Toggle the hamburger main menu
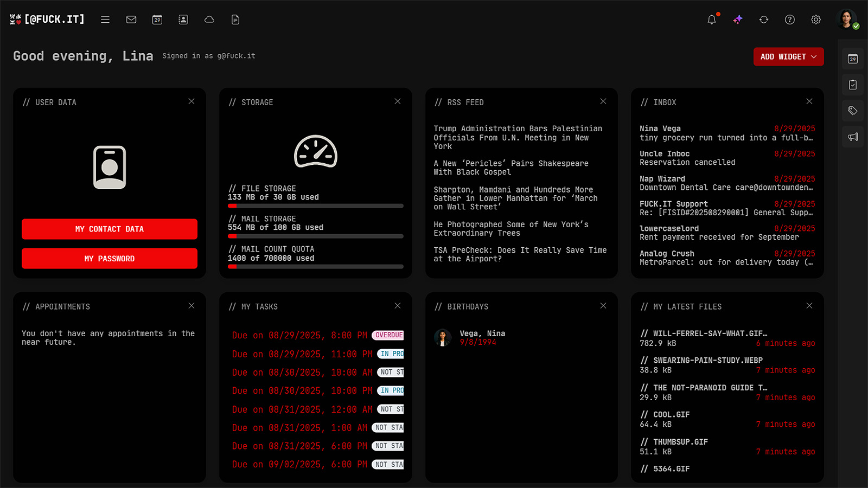This screenshot has height=488, width=868. pos(105,20)
